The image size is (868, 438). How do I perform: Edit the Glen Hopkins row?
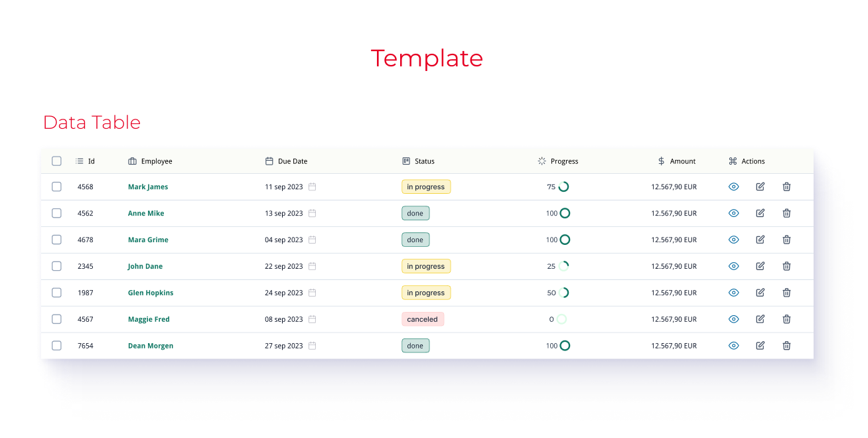click(760, 293)
